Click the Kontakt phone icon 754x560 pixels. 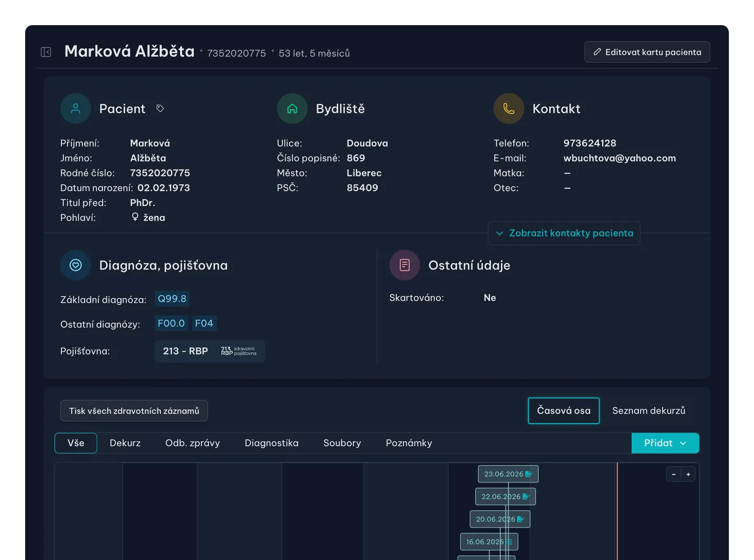click(x=509, y=108)
